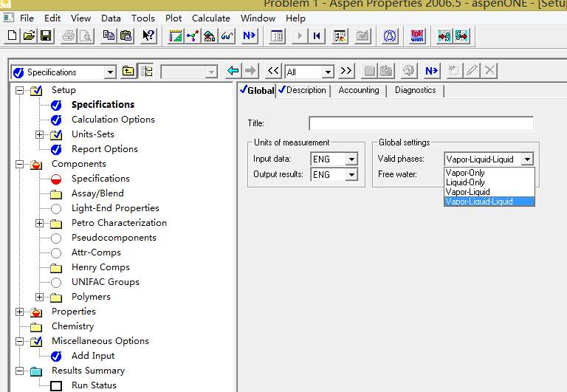567x392 pixels.
Task: Open the Edit menu
Action: 52,18
